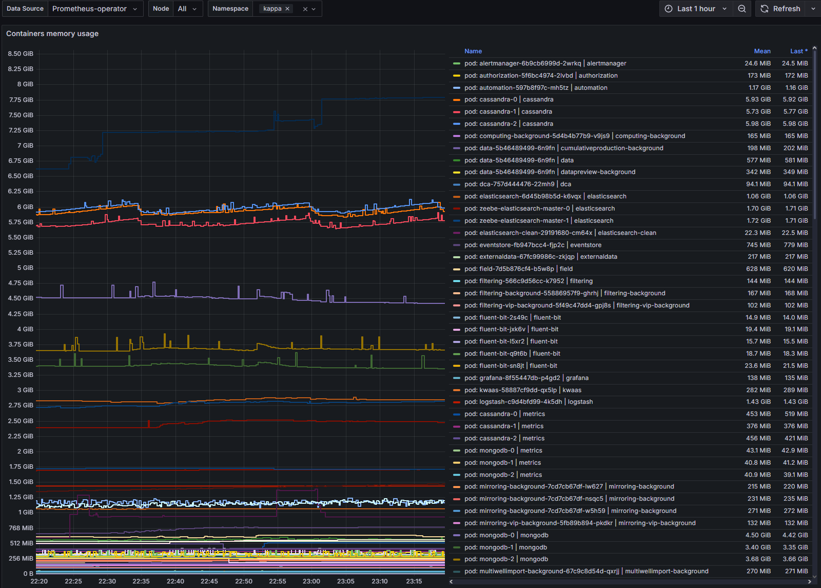Toggle the logstash pod series visibility
821x588 pixels.
pyautogui.click(x=529, y=402)
